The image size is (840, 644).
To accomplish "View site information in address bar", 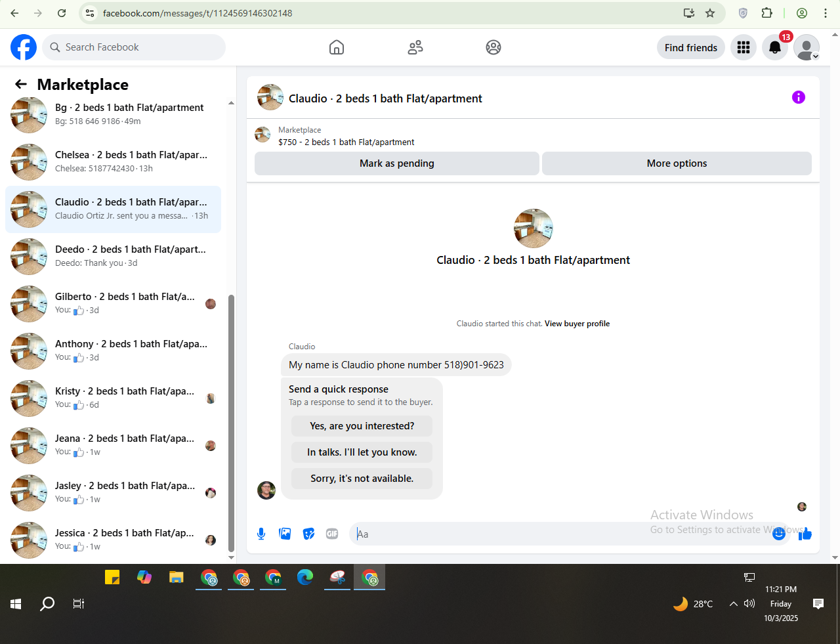I will (91, 13).
